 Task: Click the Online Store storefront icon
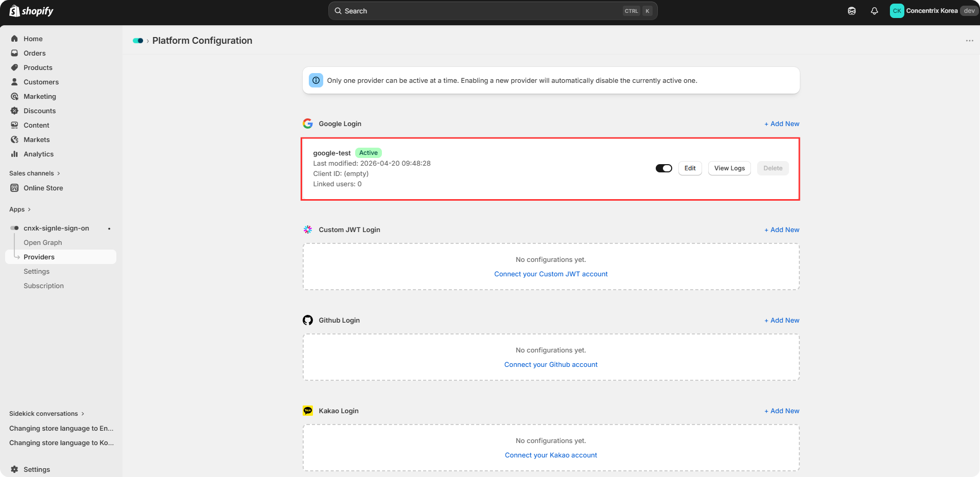pyautogui.click(x=14, y=188)
